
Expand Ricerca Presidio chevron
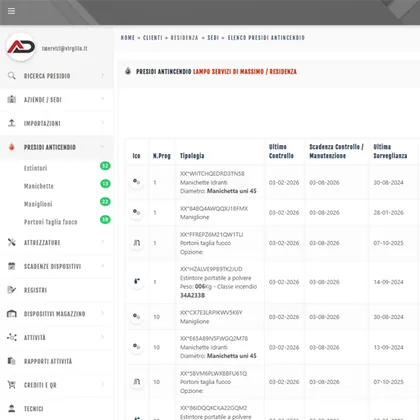point(103,75)
